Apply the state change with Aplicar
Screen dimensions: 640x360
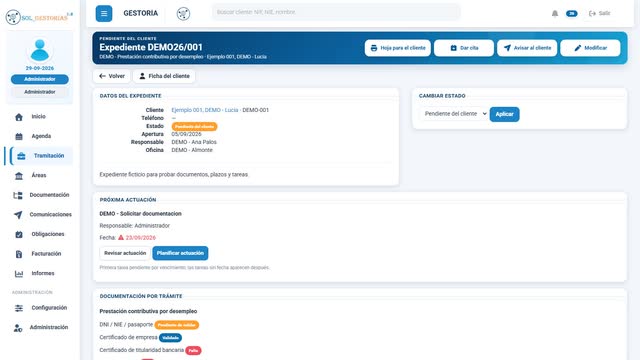[504, 114]
